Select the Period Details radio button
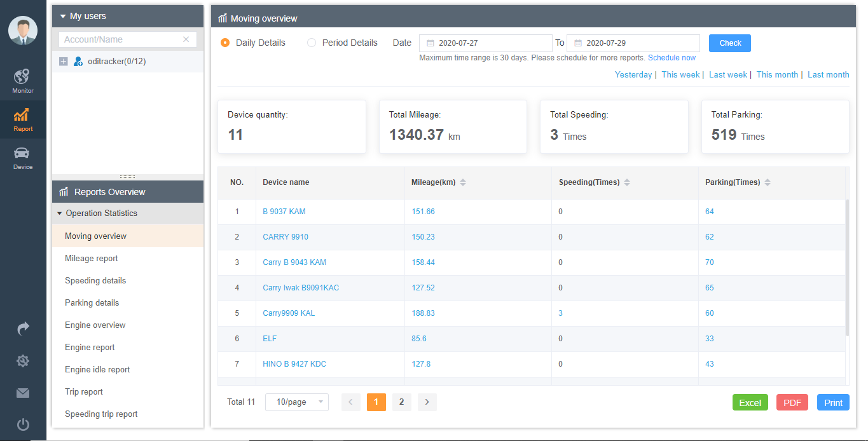 312,43
